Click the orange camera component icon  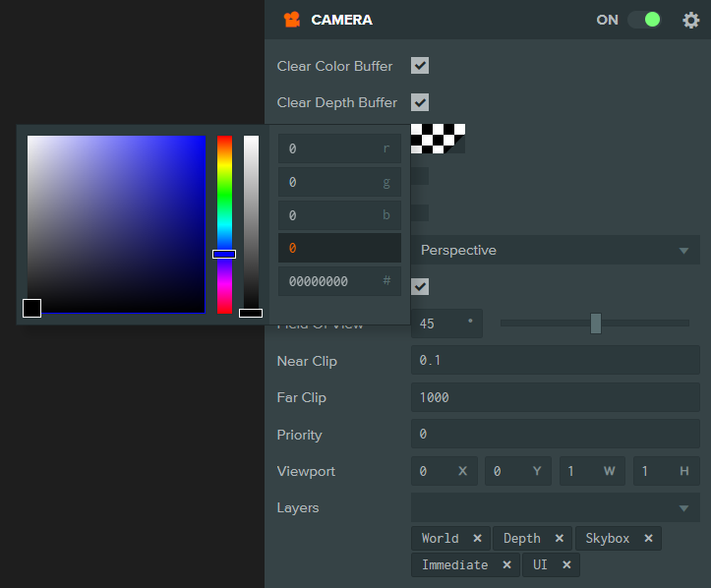(x=292, y=20)
